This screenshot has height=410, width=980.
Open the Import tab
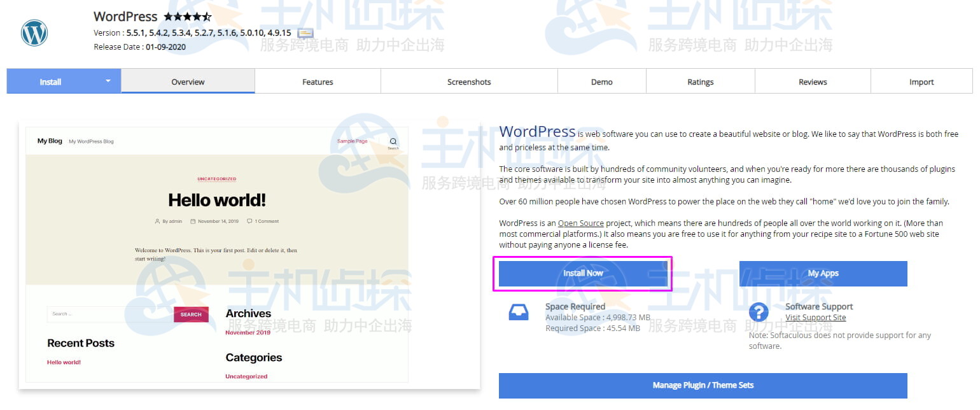pyautogui.click(x=921, y=81)
